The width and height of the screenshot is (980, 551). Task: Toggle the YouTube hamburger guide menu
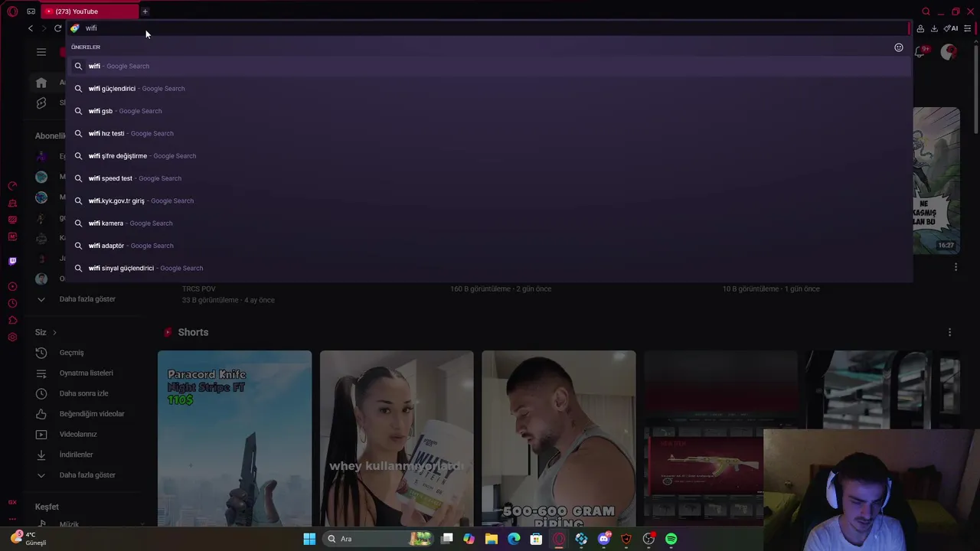[41, 52]
